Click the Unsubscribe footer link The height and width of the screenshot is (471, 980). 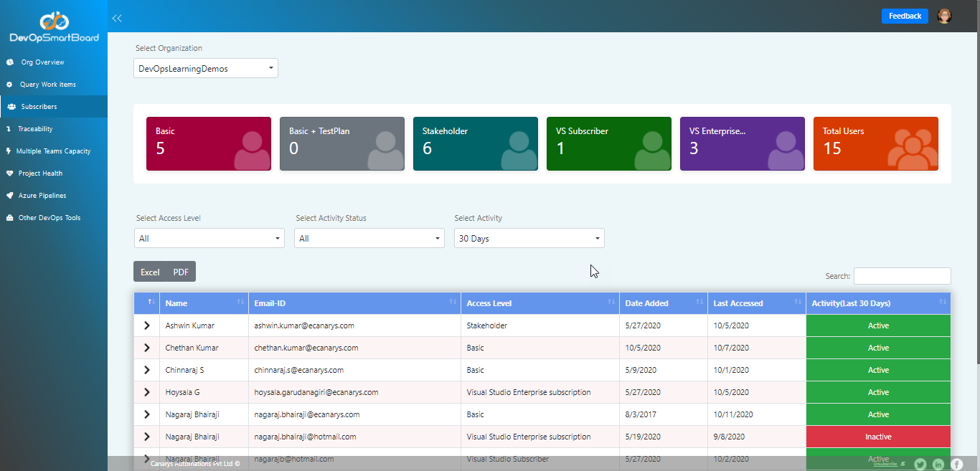[885, 464]
